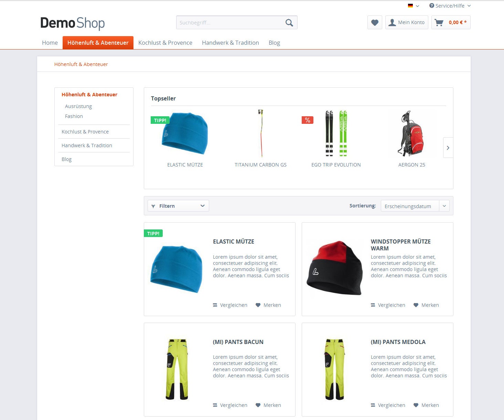Expand the Service/Hilfe menu
This screenshot has height=420, width=504.
click(x=450, y=6)
